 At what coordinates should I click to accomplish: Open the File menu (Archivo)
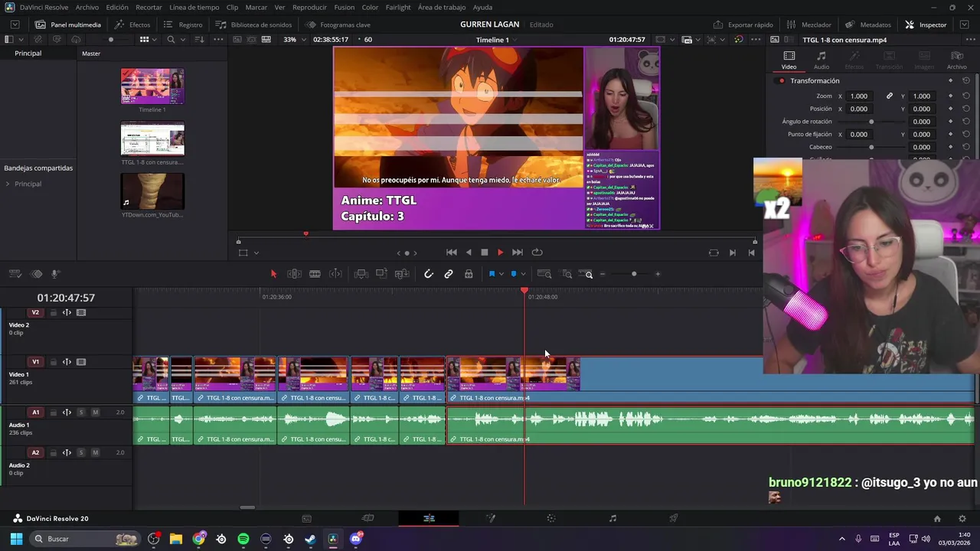tap(87, 7)
